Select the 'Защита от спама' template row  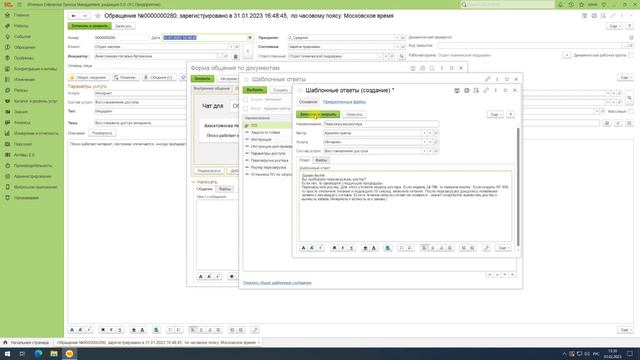(x=267, y=132)
